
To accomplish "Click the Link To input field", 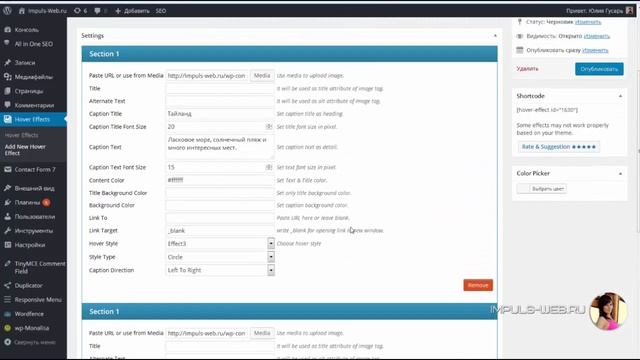I will tap(220, 218).
